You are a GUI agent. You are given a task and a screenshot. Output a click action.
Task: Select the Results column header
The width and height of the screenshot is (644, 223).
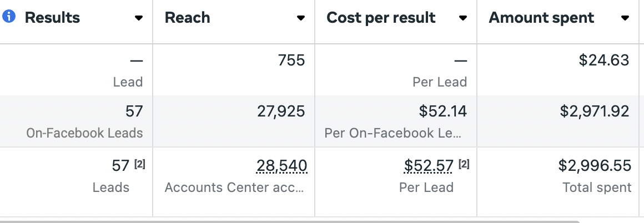pos(53,18)
